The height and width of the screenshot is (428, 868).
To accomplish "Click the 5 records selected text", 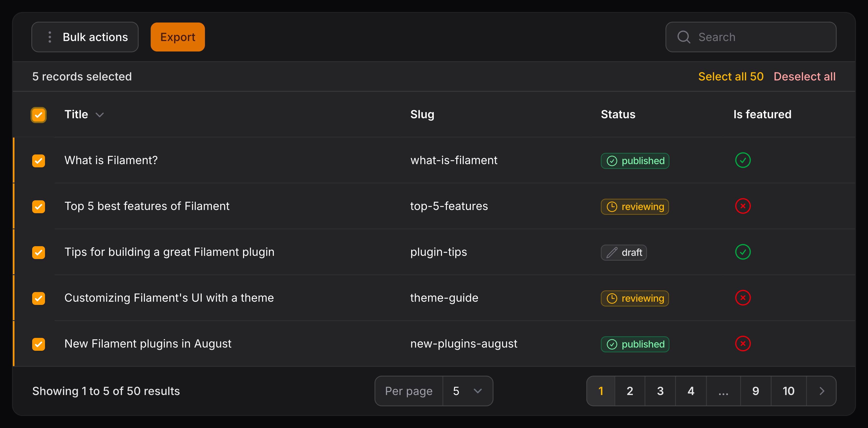I will (82, 76).
